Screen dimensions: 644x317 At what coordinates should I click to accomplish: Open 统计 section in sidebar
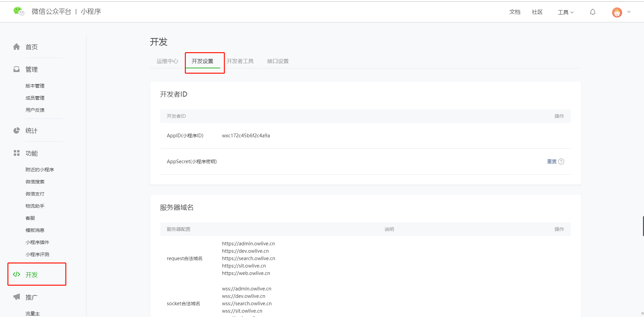coord(32,131)
